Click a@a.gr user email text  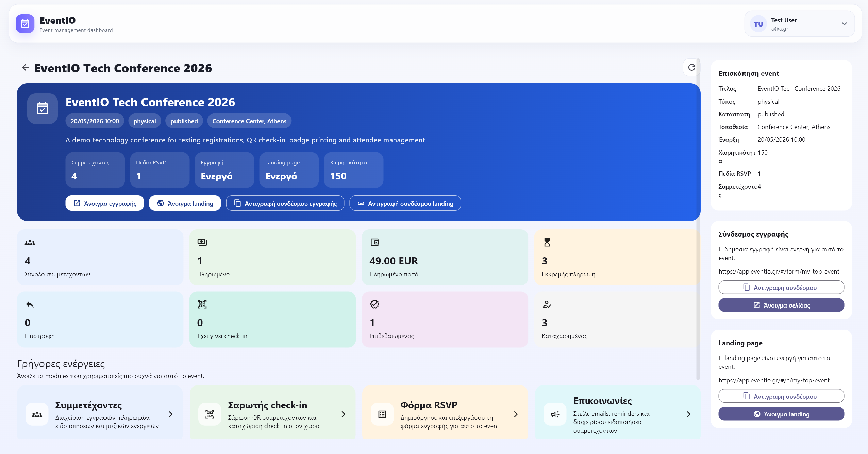(x=780, y=29)
